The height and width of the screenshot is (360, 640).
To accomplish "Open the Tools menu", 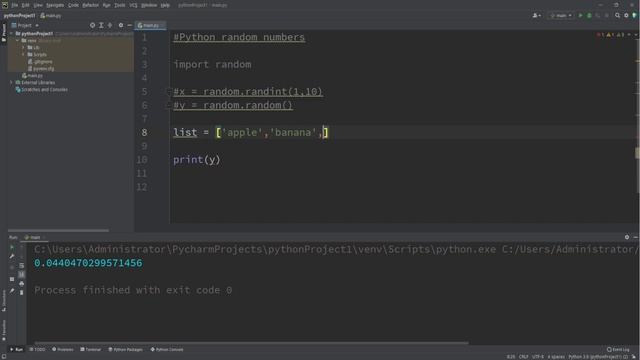I will [x=120, y=5].
